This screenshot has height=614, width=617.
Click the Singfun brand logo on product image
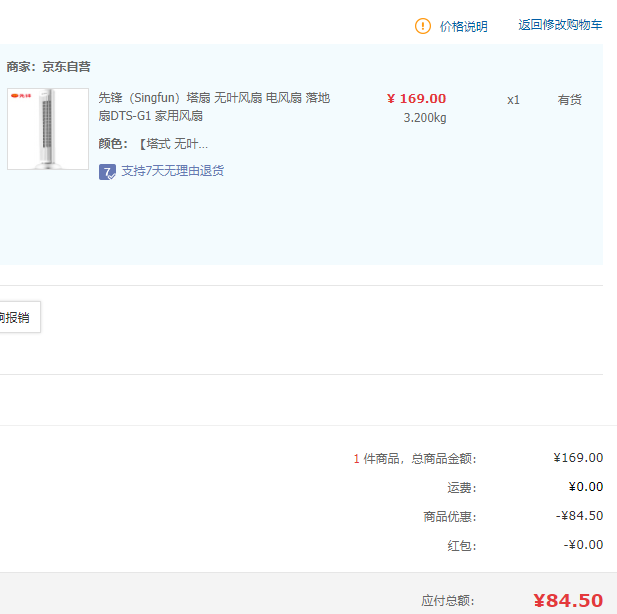22,97
